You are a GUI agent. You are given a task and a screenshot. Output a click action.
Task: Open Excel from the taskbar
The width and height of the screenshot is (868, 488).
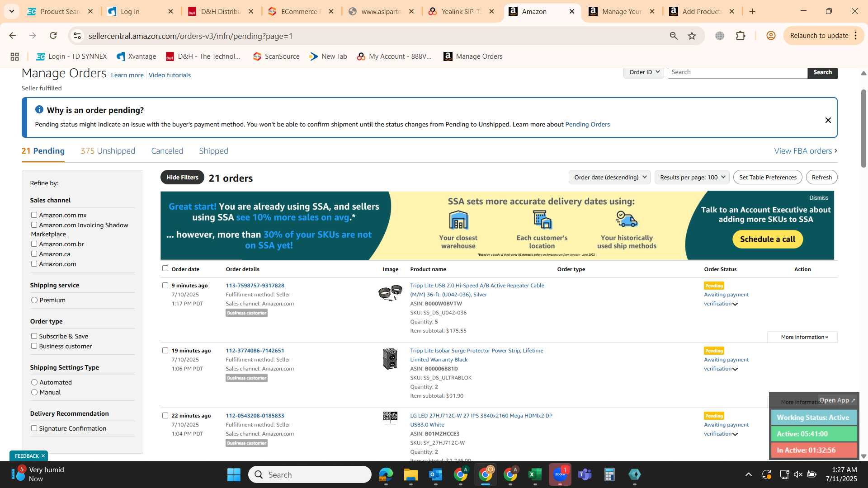pos(535,474)
